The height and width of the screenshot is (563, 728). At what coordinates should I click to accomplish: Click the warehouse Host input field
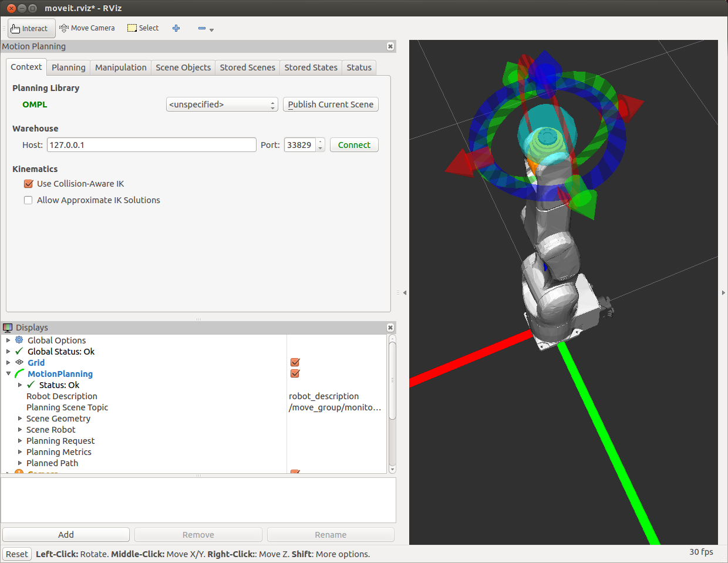151,145
